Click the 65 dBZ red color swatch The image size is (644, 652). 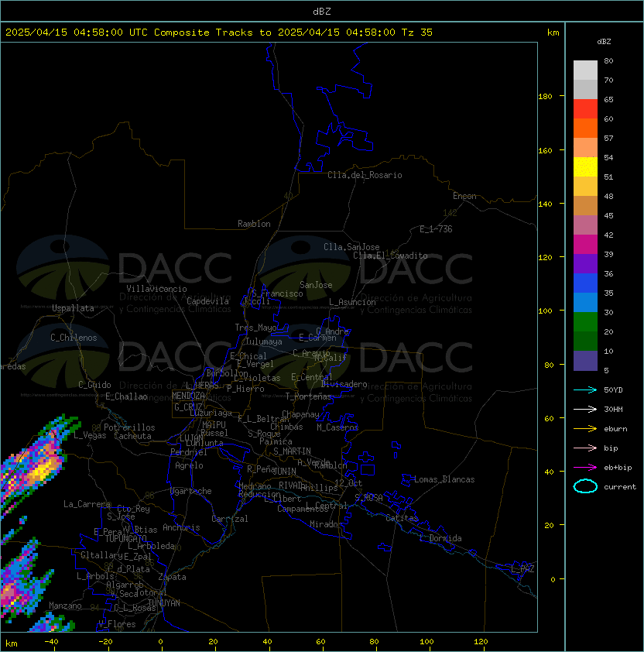pyautogui.click(x=585, y=109)
